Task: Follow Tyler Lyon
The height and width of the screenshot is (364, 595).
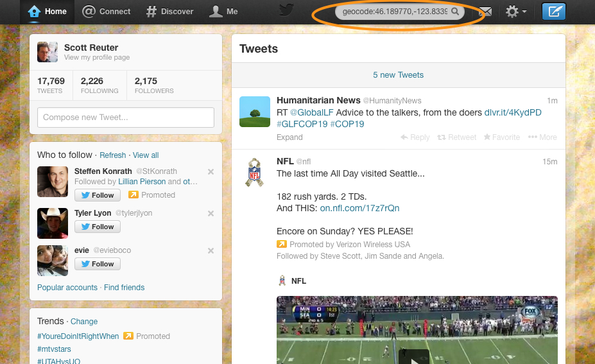Action: pos(98,227)
